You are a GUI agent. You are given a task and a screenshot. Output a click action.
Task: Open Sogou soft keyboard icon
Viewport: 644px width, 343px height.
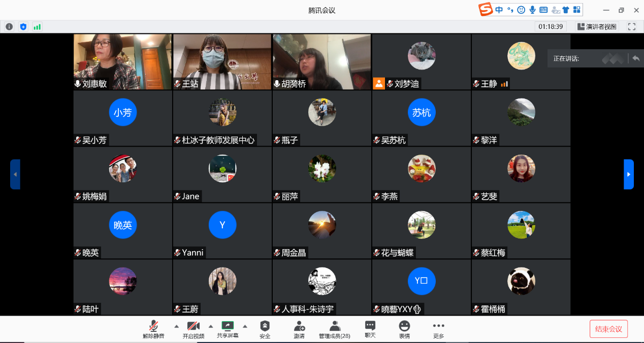543,10
